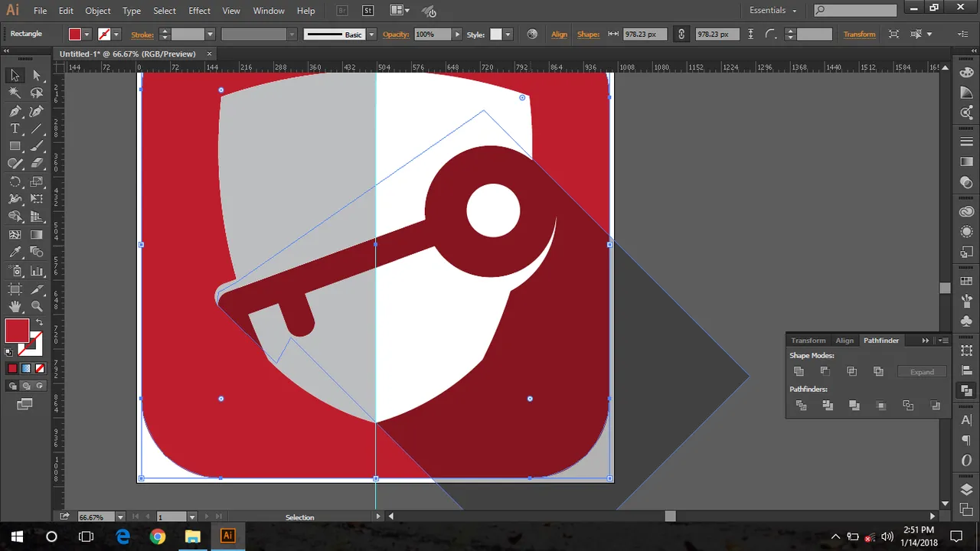Open the Character panel icon in dock
Viewport: 980px width, 551px height.
[x=966, y=419]
